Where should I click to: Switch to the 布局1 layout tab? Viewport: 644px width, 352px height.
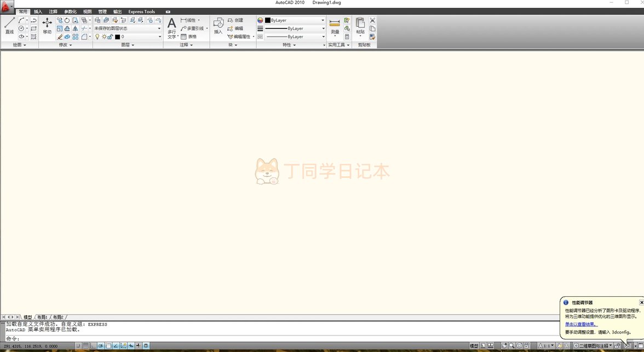[42, 317]
